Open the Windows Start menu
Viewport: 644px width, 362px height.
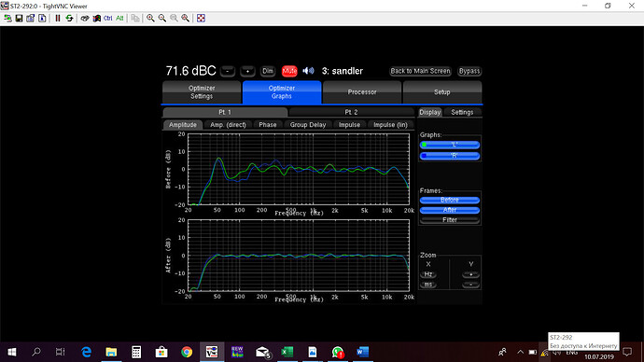pos(12,352)
